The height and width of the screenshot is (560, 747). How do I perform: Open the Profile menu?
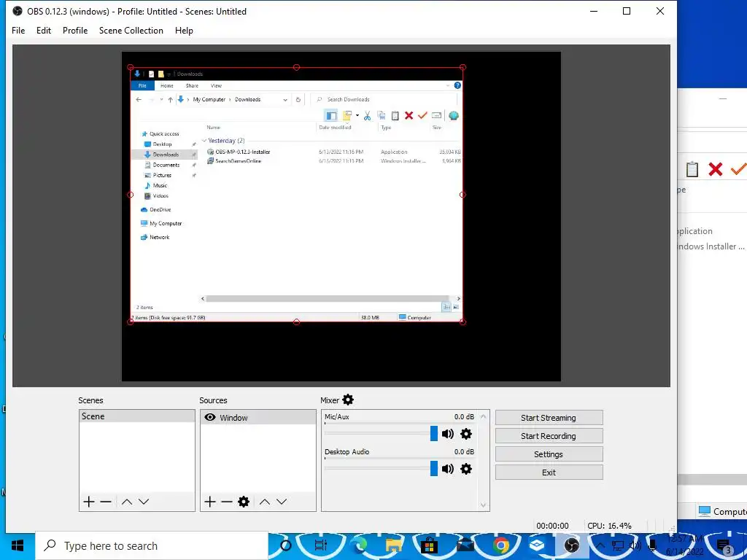[x=75, y=31]
